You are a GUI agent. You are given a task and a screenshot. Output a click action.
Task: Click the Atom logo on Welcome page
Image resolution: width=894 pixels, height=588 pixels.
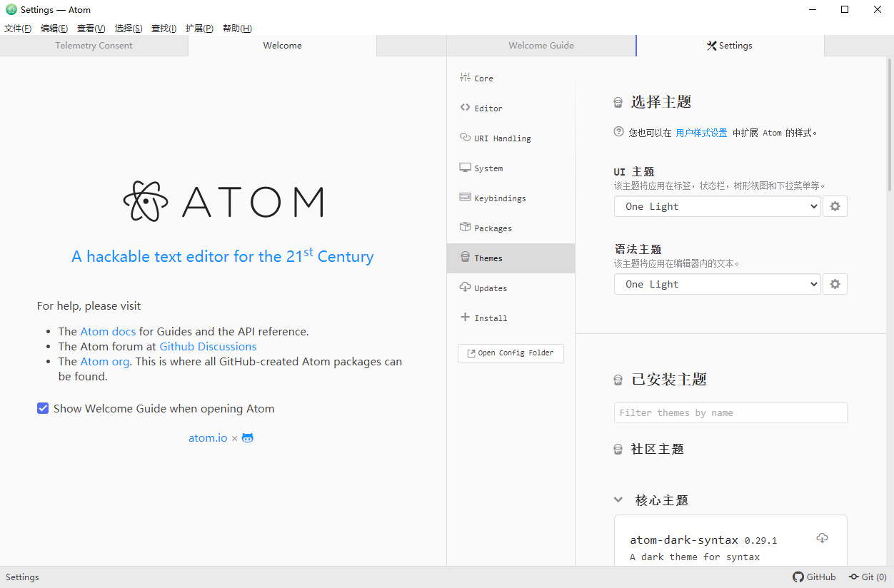223,201
